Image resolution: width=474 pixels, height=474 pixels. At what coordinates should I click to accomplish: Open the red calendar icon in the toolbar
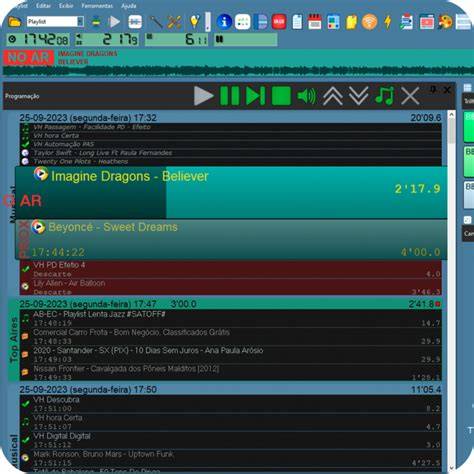315,22
